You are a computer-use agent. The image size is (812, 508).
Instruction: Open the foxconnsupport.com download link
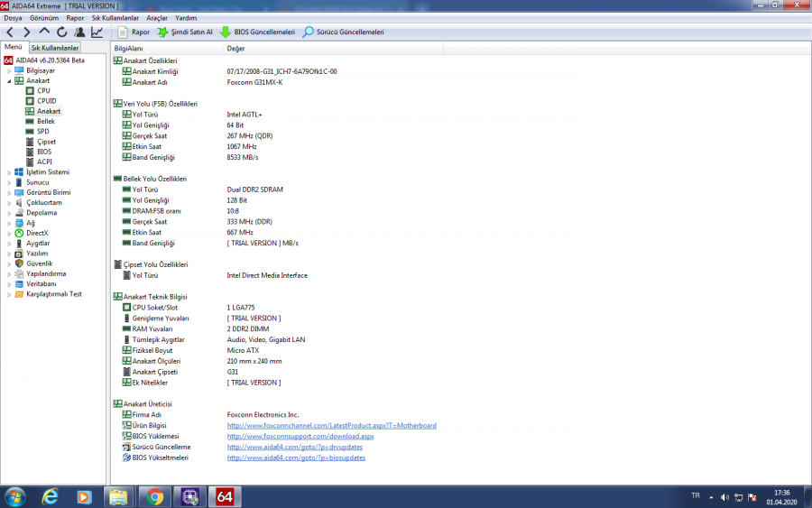(300, 437)
